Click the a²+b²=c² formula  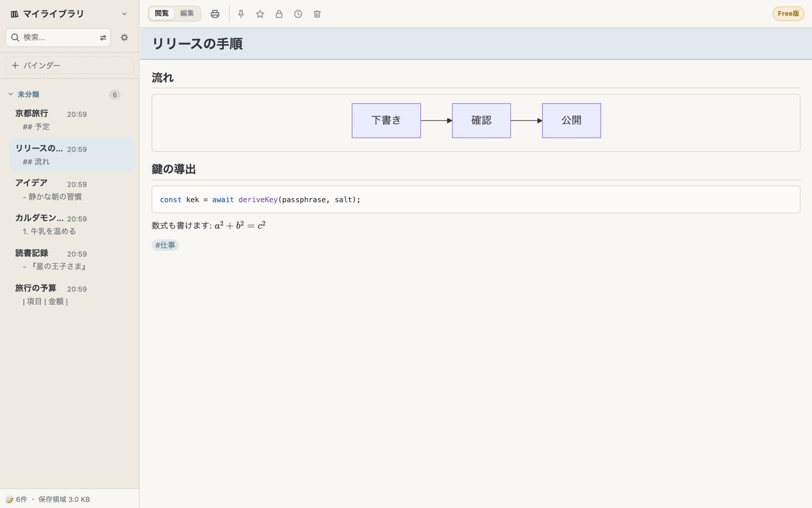(240, 225)
